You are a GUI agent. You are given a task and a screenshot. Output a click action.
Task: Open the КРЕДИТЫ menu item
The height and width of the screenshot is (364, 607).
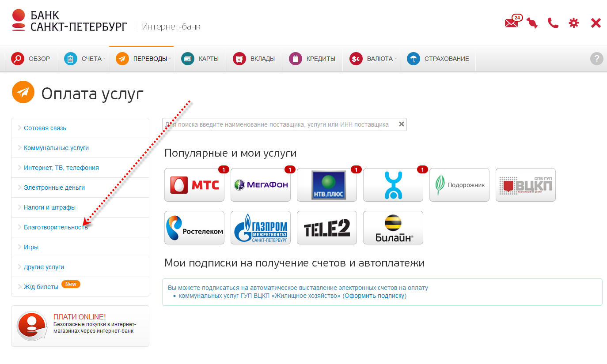(321, 59)
